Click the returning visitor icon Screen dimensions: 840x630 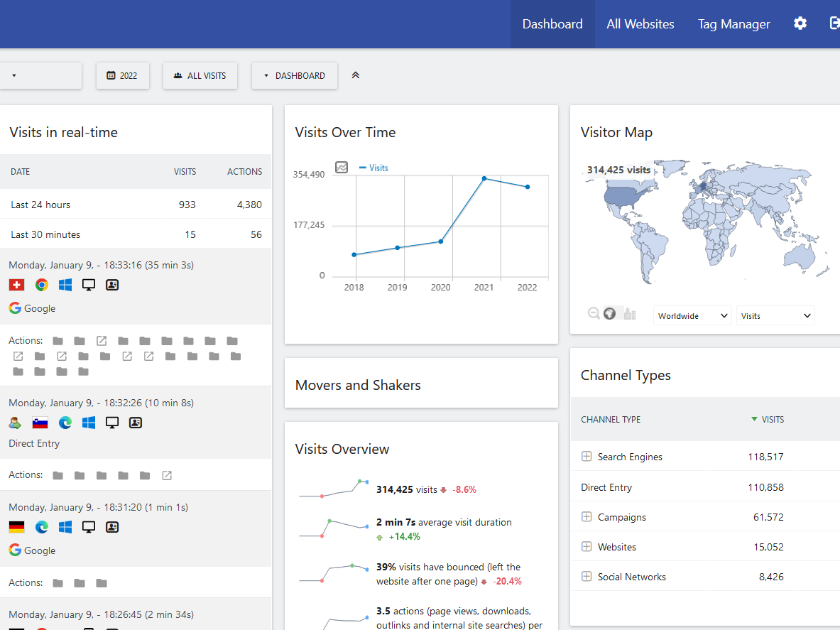[16, 423]
